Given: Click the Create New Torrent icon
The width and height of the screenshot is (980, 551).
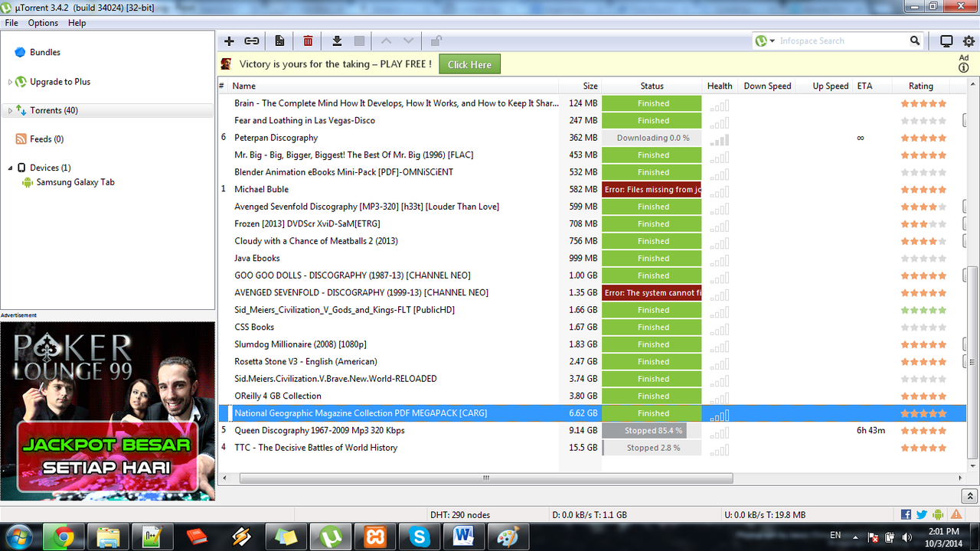Looking at the screenshot, I should (279, 41).
